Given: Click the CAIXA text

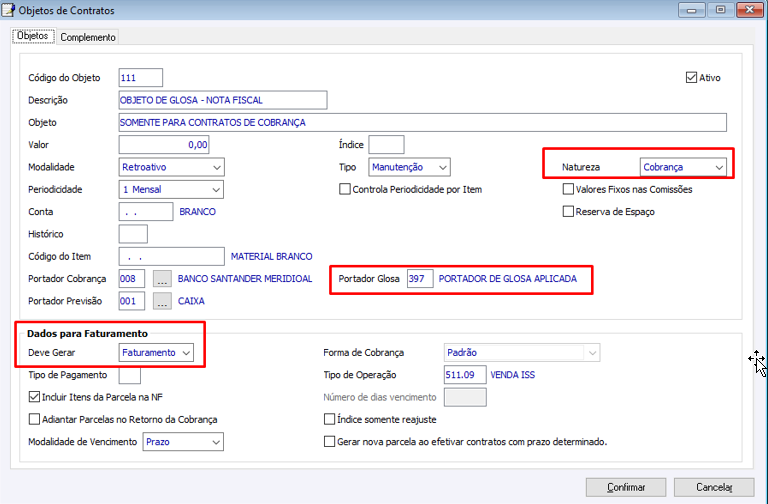Looking at the screenshot, I should coord(191,301).
